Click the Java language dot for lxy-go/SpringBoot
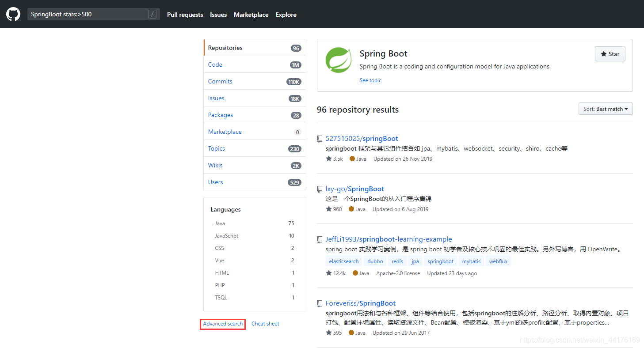644x348 pixels. tap(351, 209)
